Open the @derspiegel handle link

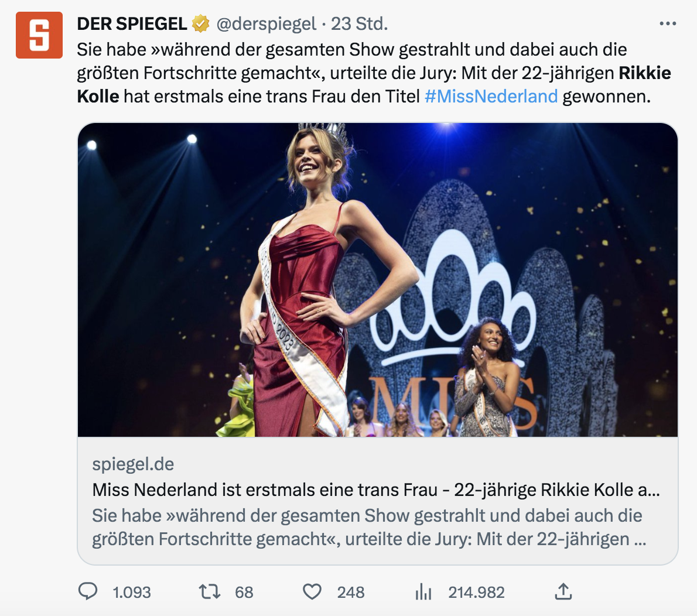[266, 24]
